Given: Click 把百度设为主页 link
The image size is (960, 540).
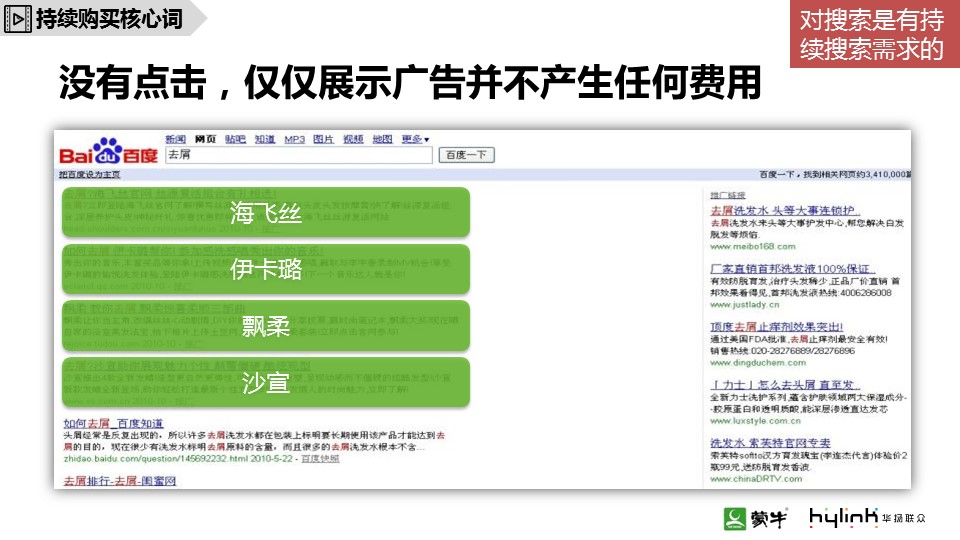Looking at the screenshot, I should pos(90,174).
